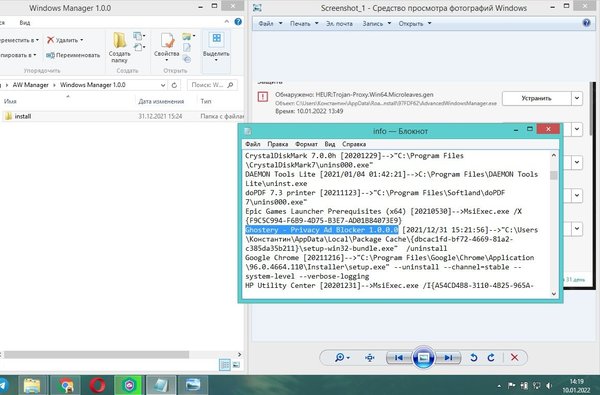The width and height of the screenshot is (600, 395).
Task: Open green shield app on taskbar
Action: (129, 385)
